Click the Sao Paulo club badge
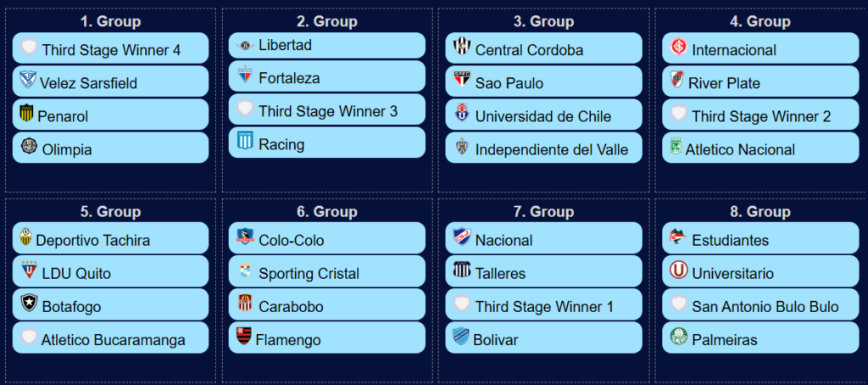Image resolution: width=868 pixels, height=385 pixels. pos(462,81)
